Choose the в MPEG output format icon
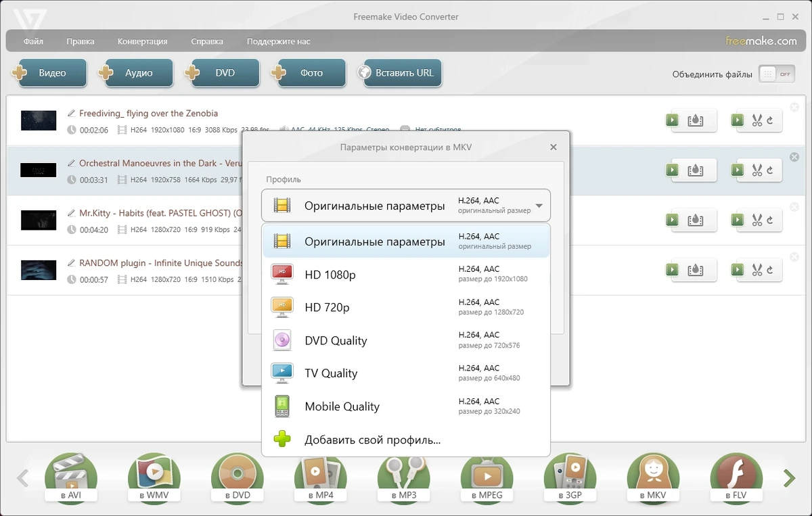Viewport: 812px width, 516px height. [487, 479]
